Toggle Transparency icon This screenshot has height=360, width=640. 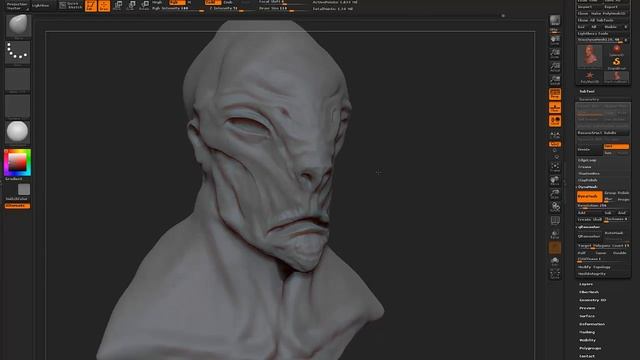(555, 234)
